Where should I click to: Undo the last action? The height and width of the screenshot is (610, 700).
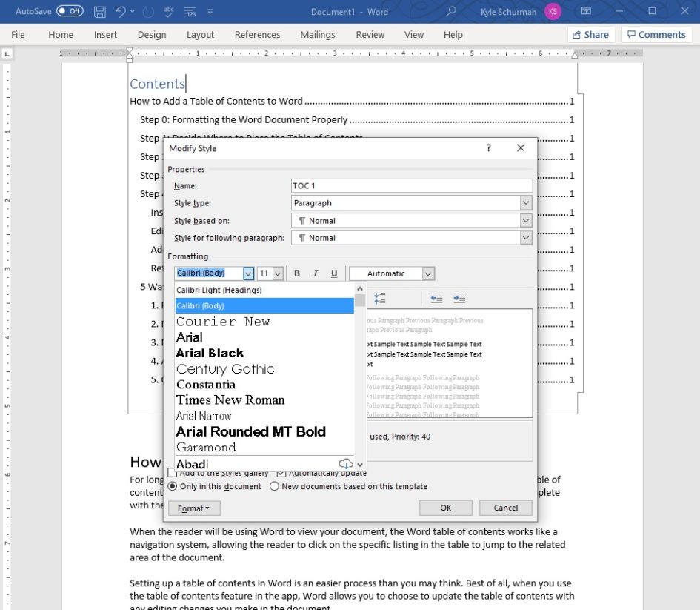click(119, 11)
